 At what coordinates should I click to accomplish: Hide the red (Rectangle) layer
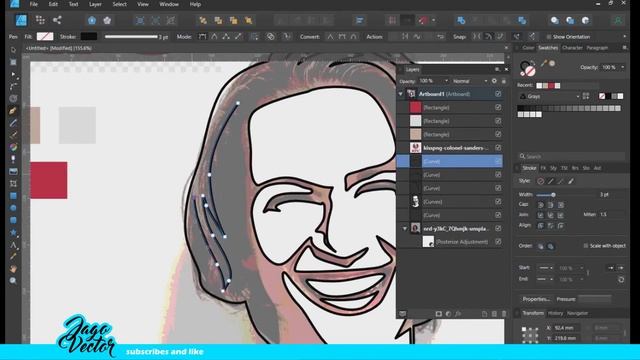[498, 107]
